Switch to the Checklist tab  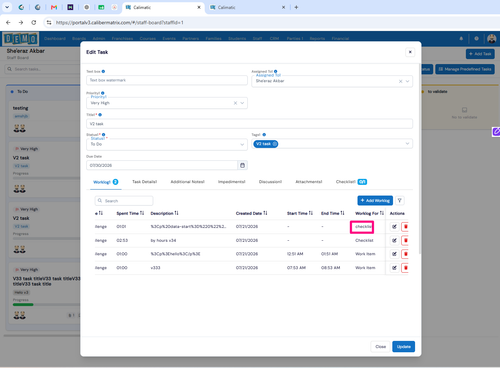tap(351, 182)
